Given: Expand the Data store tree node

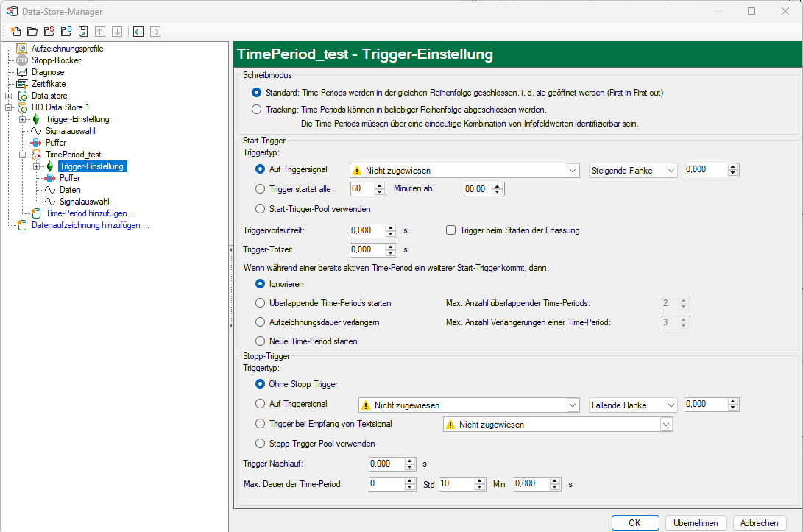Looking at the screenshot, I should coord(9,96).
